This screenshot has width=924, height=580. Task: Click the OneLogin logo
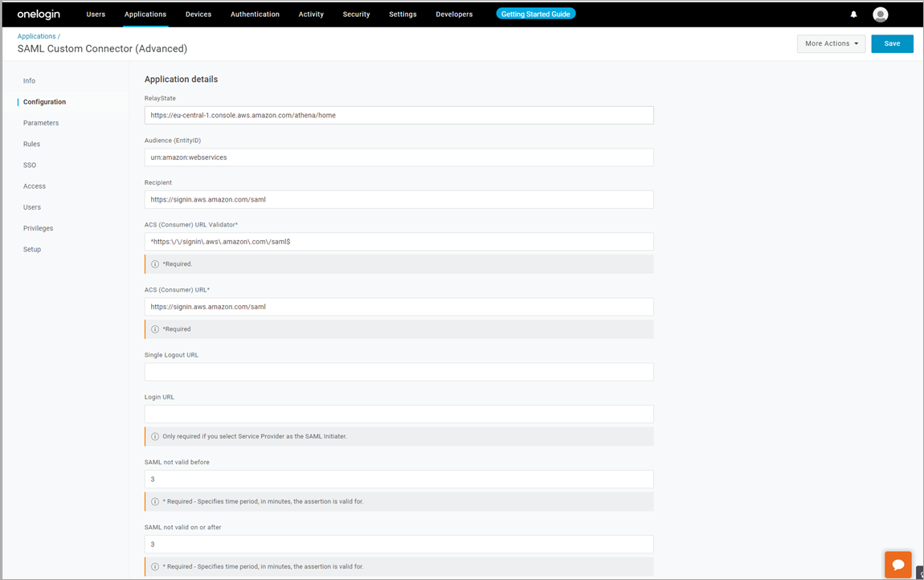pyautogui.click(x=39, y=14)
